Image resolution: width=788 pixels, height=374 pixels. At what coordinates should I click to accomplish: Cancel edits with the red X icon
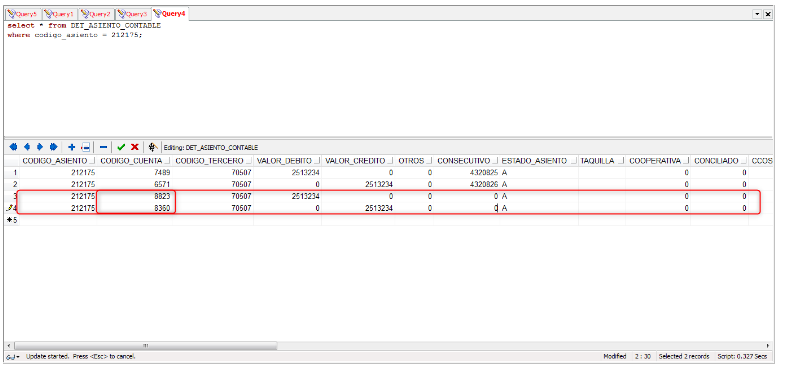click(x=135, y=147)
